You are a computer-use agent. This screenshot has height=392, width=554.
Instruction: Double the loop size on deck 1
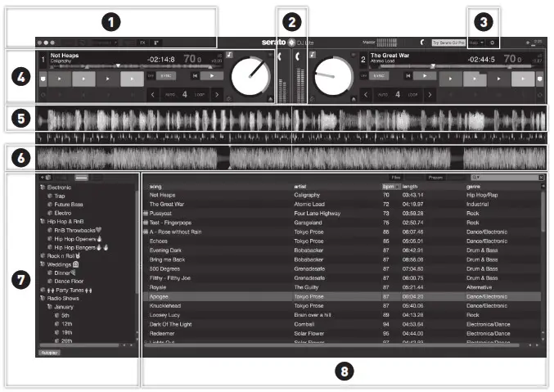(217, 95)
